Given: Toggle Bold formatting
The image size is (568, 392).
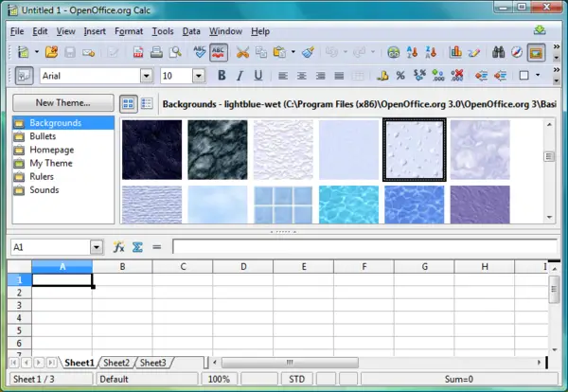Looking at the screenshot, I should (222, 76).
